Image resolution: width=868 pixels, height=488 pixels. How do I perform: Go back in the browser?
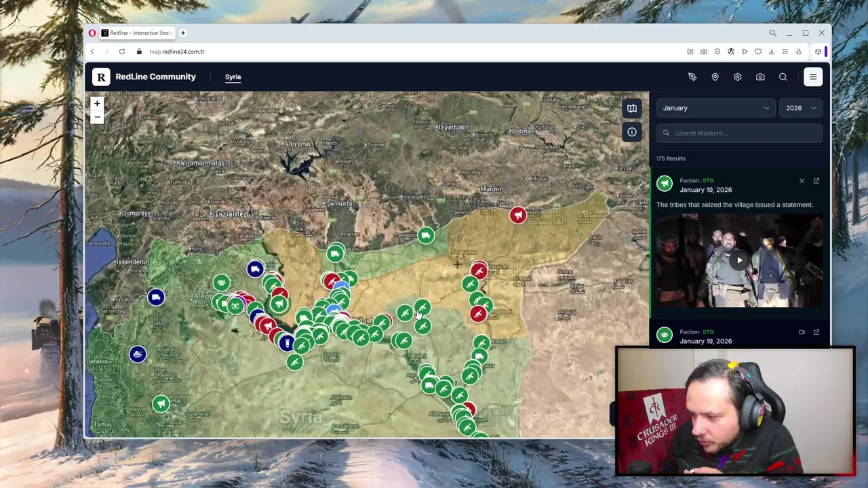point(92,52)
